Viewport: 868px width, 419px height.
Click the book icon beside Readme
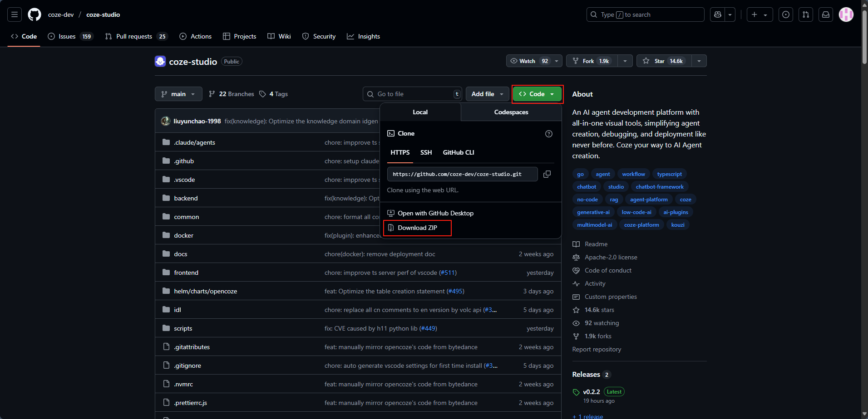(576, 244)
